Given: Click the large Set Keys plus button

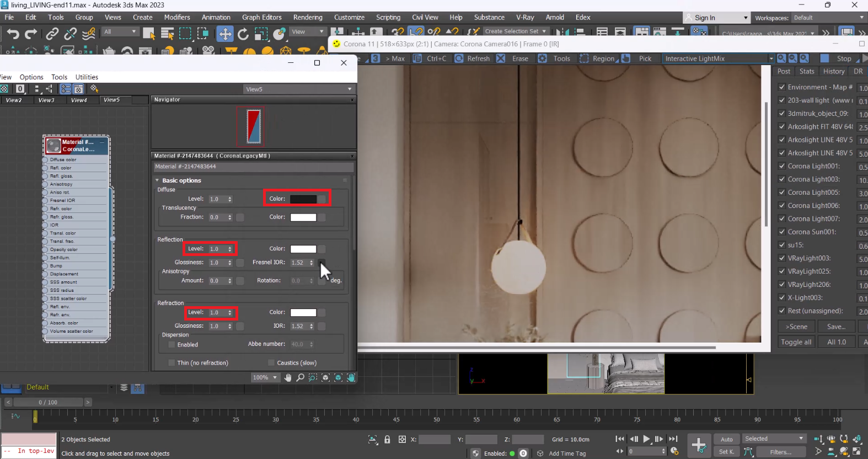Looking at the screenshot, I should [x=699, y=445].
